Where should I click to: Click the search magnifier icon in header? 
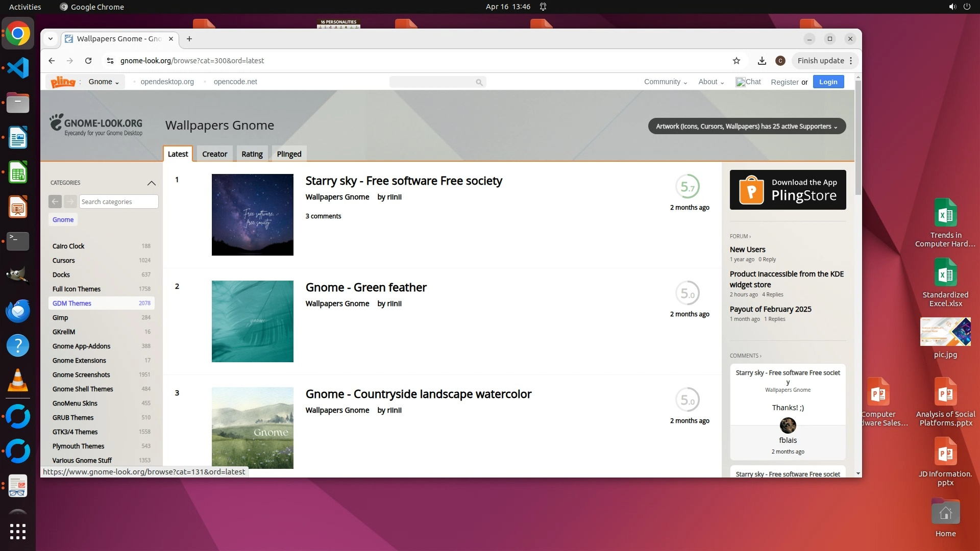point(479,82)
